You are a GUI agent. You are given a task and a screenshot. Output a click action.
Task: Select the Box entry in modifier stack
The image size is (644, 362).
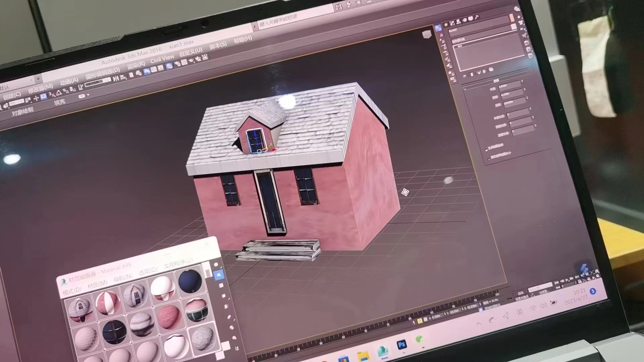coord(460,46)
